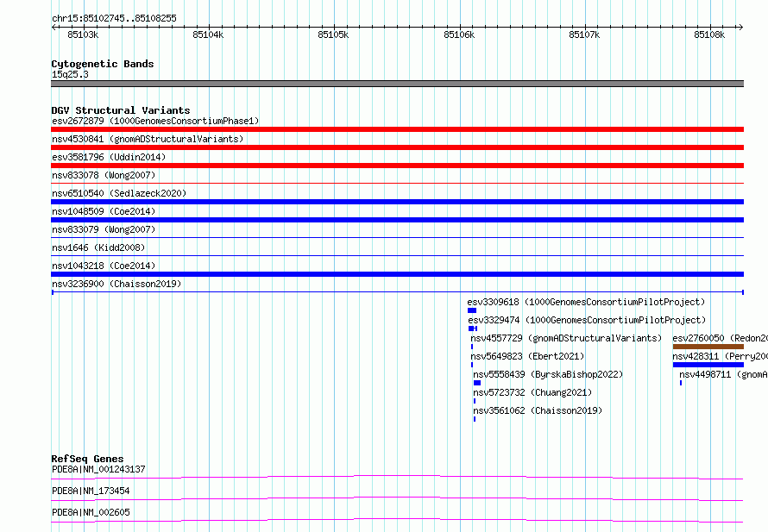Select the nsv1048509 (Coe2014) label
Screen dimensions: 768x532
tap(104, 211)
